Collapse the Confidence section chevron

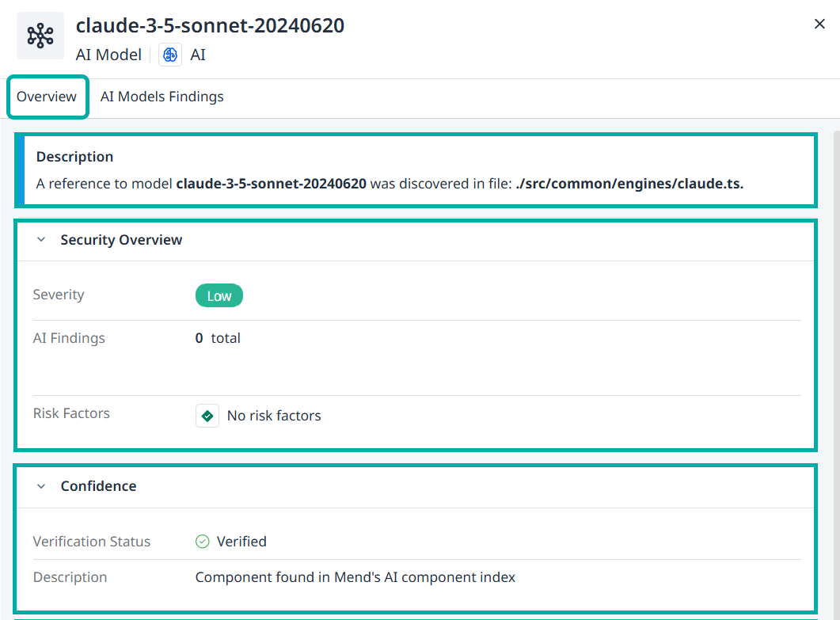[41, 486]
